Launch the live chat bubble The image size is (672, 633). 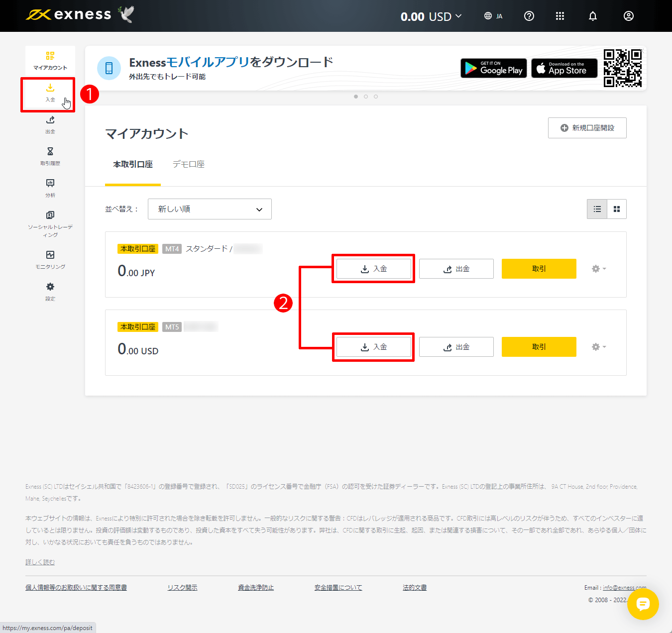tap(643, 604)
